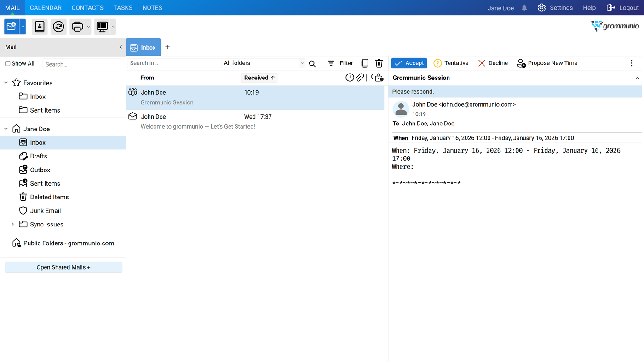Click the attachment paperclip column icon
The height and width of the screenshot is (362, 644).
(x=360, y=78)
